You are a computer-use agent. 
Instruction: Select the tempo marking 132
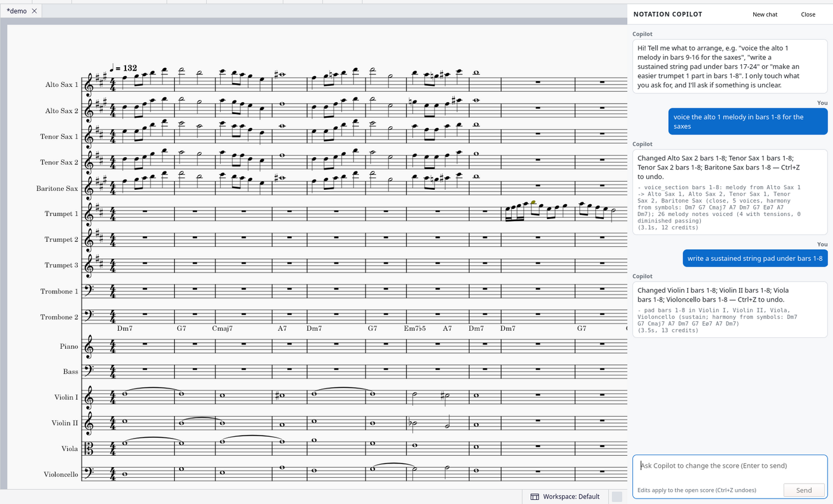click(123, 68)
